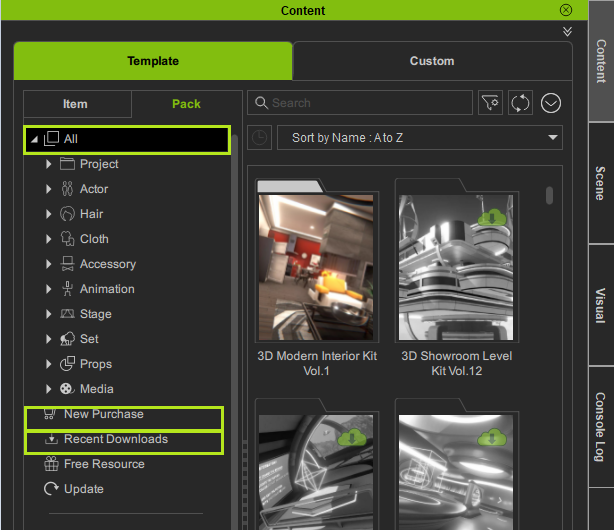Switch to the Custom tab
614x530 pixels.
click(x=432, y=61)
